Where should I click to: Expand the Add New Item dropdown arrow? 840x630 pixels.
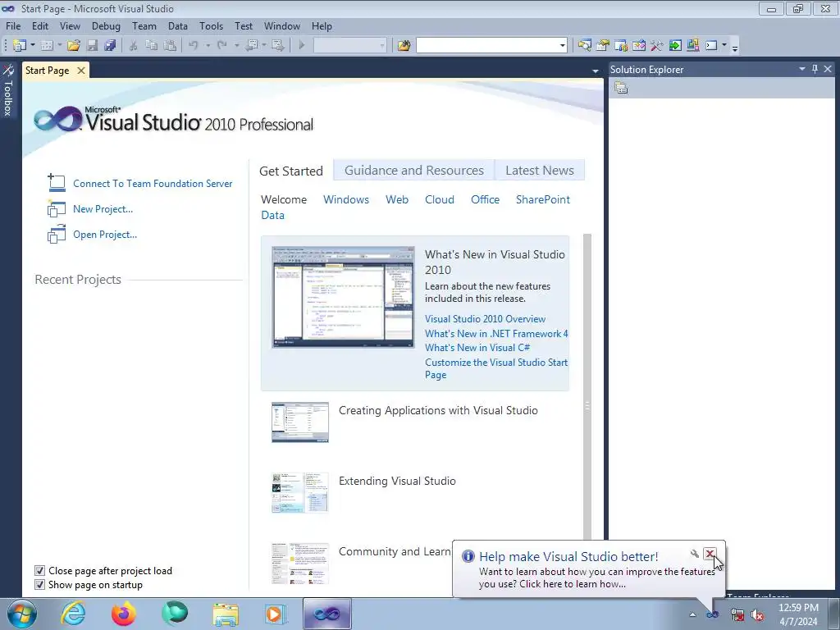click(59, 46)
